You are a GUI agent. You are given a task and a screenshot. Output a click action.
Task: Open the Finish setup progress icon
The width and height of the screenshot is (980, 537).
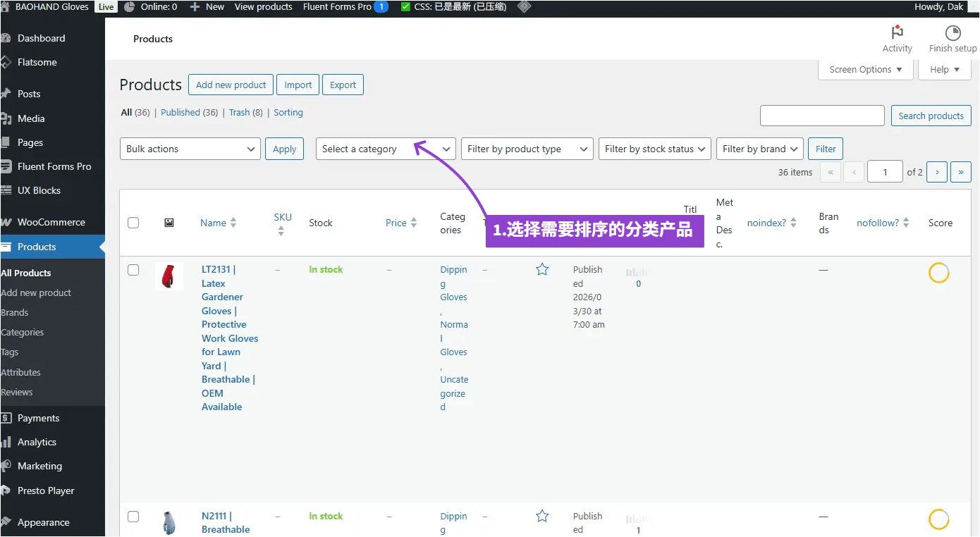click(953, 33)
